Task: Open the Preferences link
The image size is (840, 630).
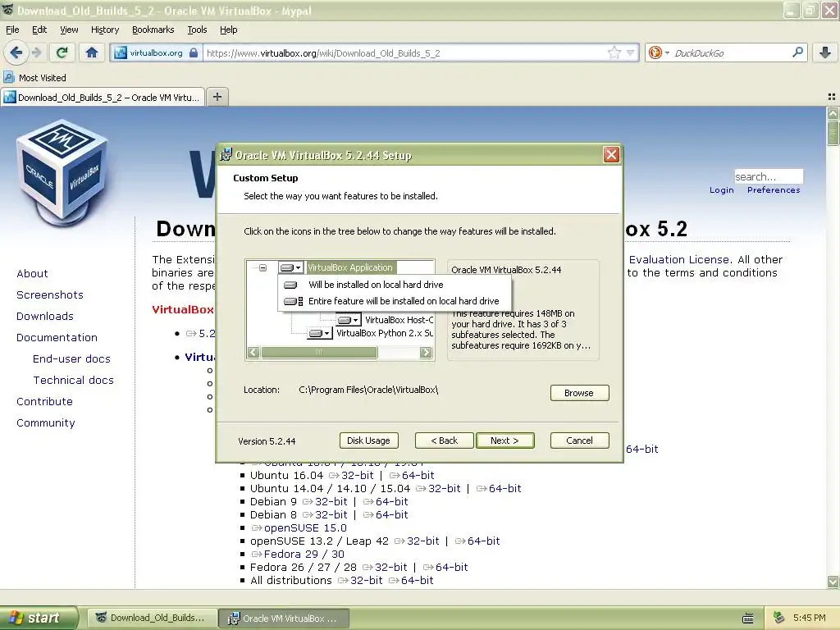Action: click(x=773, y=190)
